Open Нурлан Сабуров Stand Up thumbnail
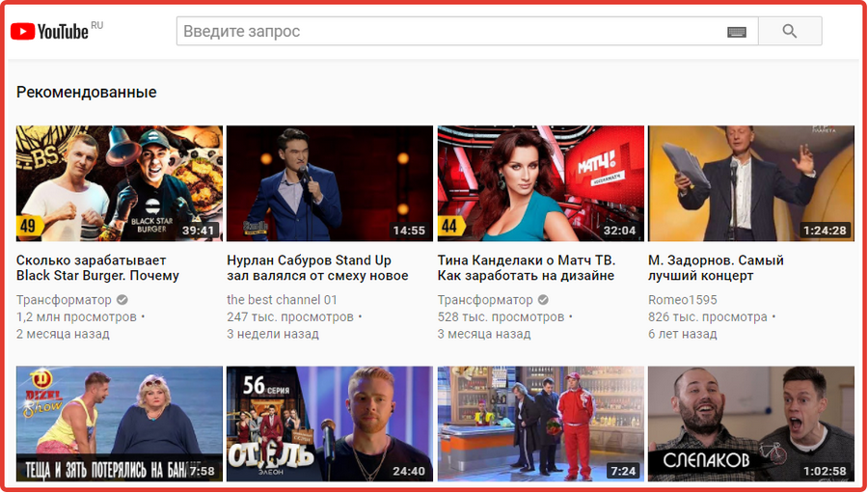The width and height of the screenshot is (868, 493). point(330,183)
